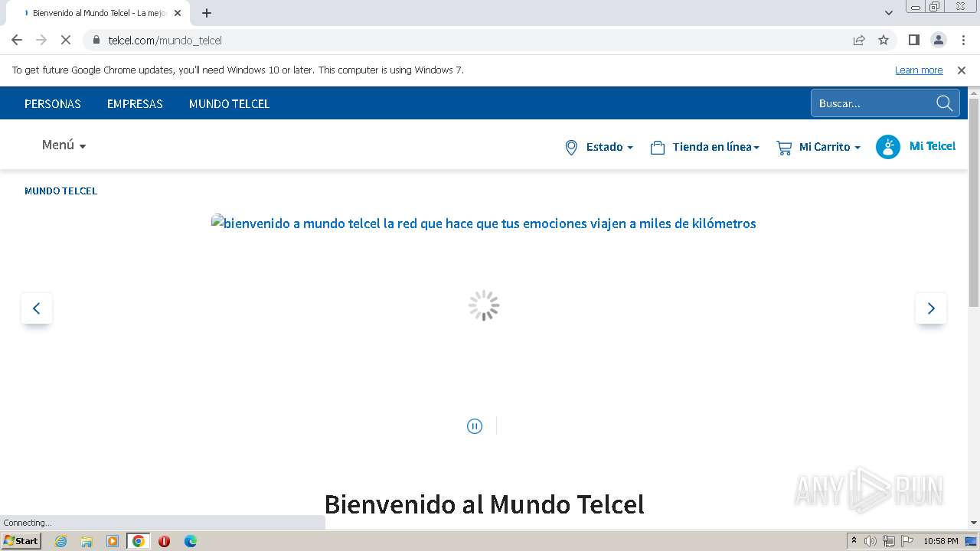980x551 pixels.
Task: Open Windows Media Player from taskbar
Action: [113, 541]
